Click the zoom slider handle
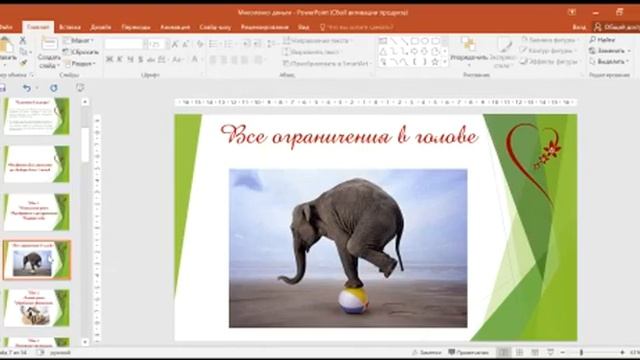Viewport: 640px width, 360px height. click(x=581, y=352)
